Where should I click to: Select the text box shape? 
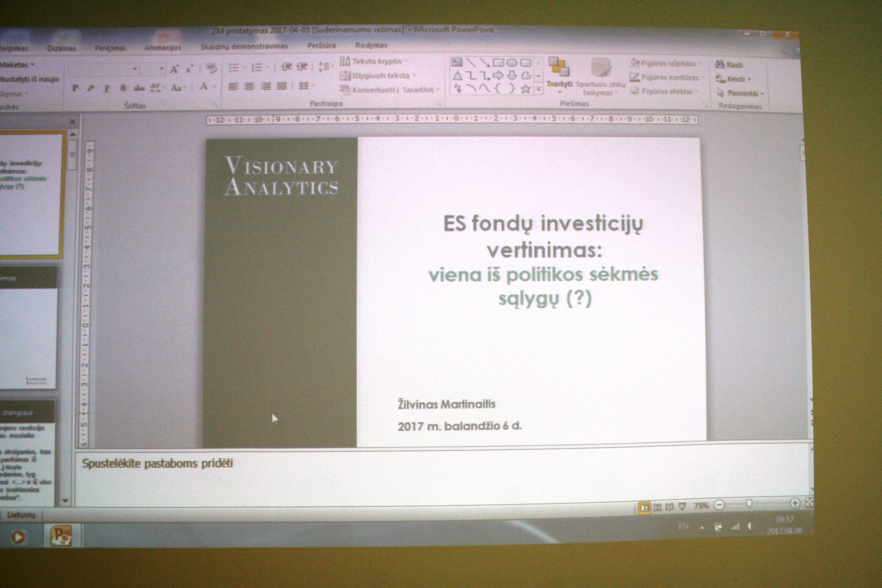coord(457,63)
